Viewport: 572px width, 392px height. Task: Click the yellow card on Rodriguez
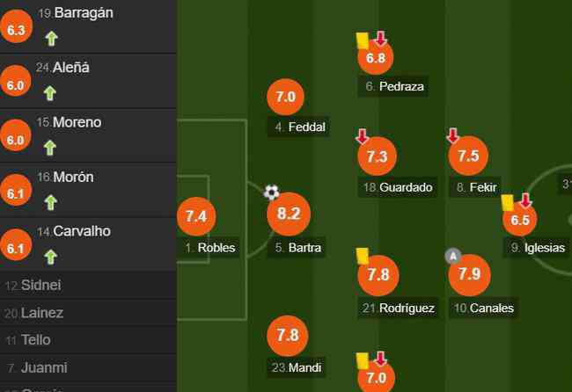363,256
